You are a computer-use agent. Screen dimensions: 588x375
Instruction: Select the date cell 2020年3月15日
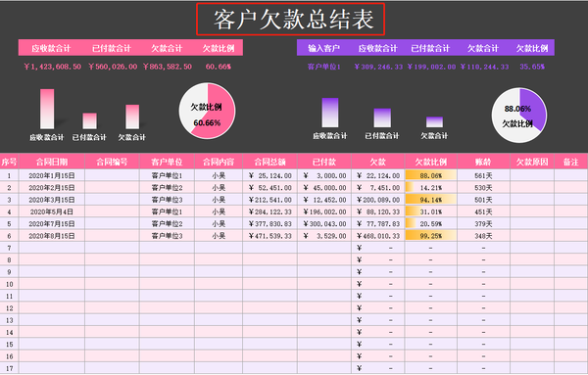coord(52,200)
